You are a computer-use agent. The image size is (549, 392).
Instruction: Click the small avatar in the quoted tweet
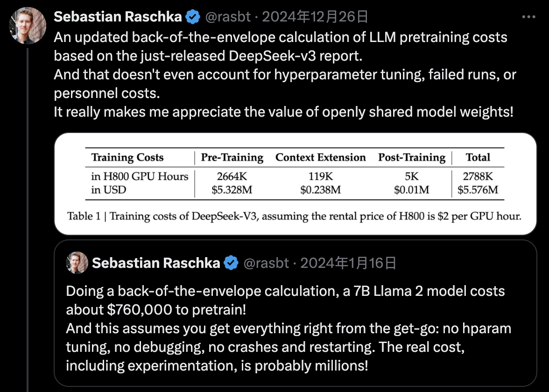point(77,263)
